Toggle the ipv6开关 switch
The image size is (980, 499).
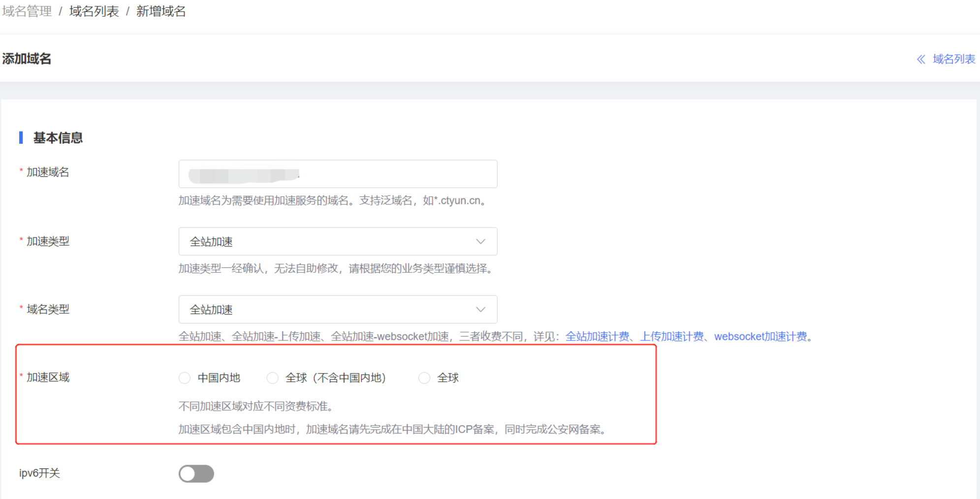(x=196, y=474)
